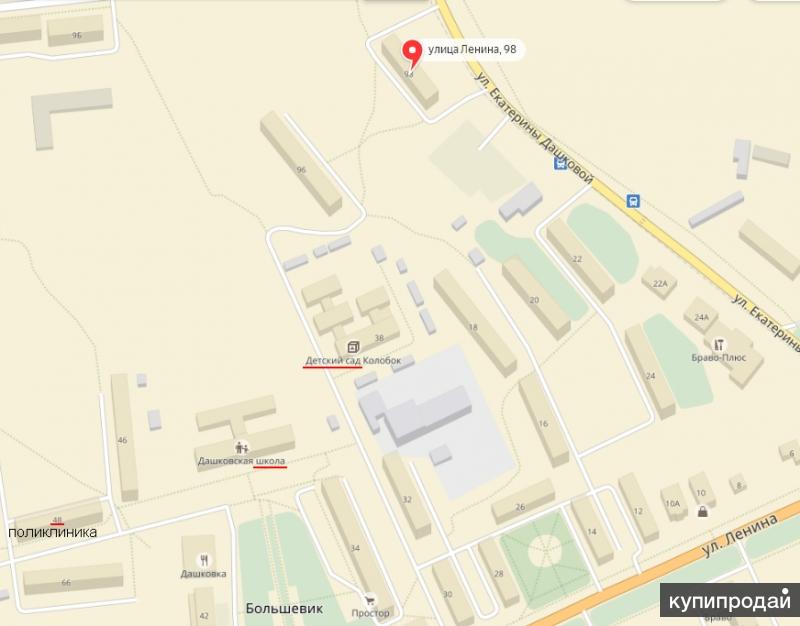
Task: Click the Браво-Плюс restaurant icon
Action: [x=719, y=344]
